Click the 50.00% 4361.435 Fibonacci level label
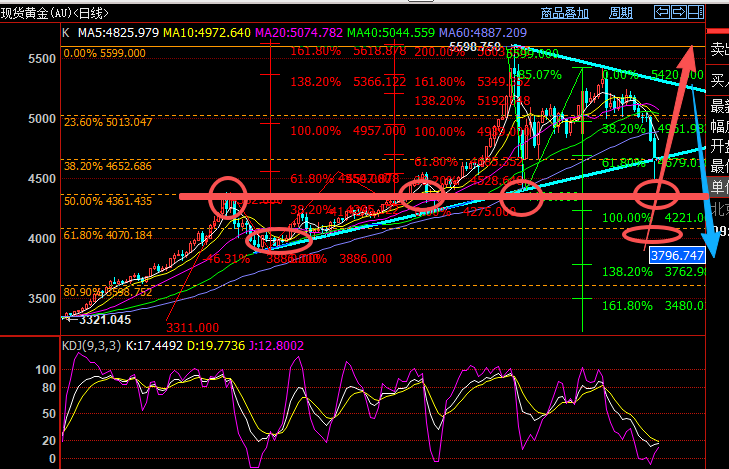Image resolution: width=729 pixels, height=469 pixels. 108,201
